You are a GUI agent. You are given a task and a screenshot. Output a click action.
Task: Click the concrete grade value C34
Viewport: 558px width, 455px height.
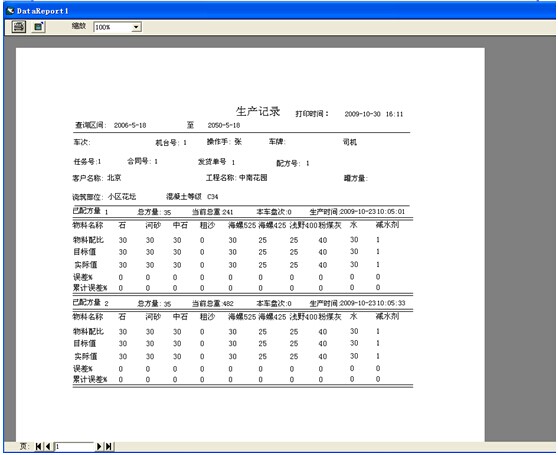click(212, 196)
